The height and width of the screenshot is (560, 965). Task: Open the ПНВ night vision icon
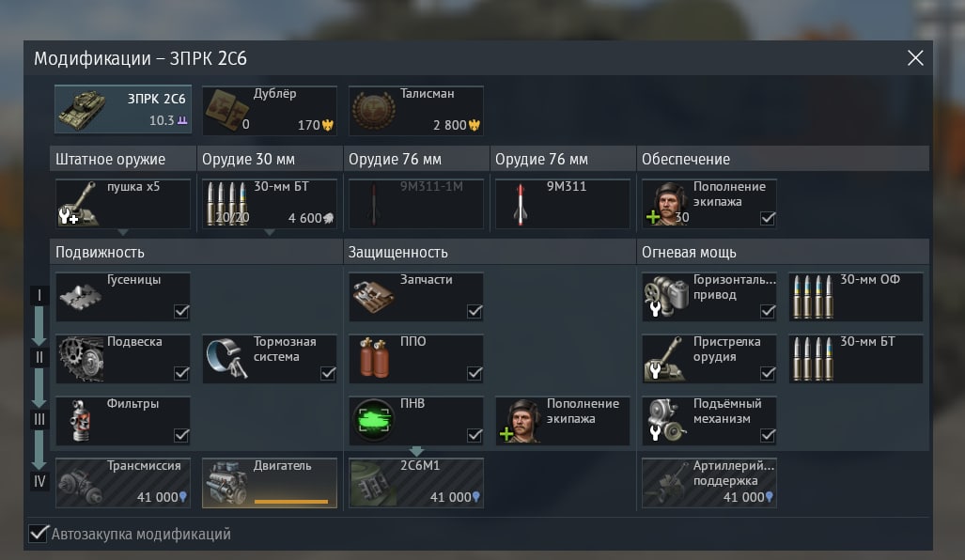click(x=374, y=420)
